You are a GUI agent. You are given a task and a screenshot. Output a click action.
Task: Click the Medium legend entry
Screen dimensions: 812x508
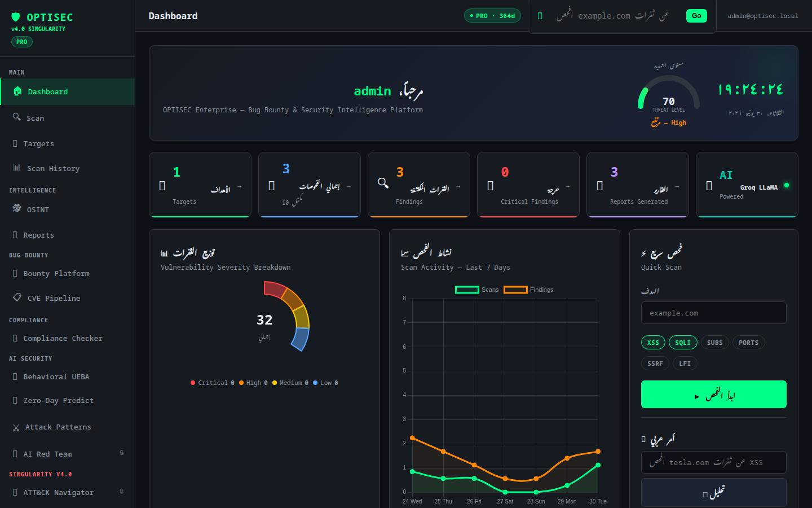click(290, 383)
